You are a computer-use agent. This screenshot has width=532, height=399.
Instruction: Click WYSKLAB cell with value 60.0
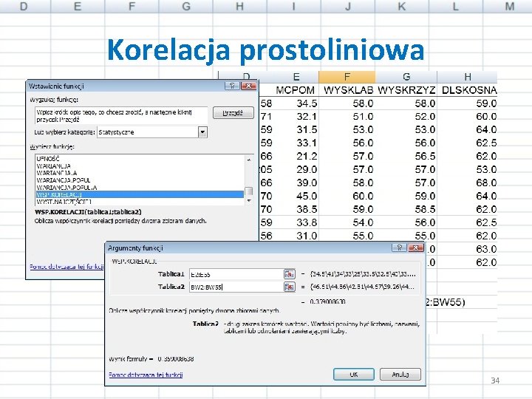(x=347, y=196)
